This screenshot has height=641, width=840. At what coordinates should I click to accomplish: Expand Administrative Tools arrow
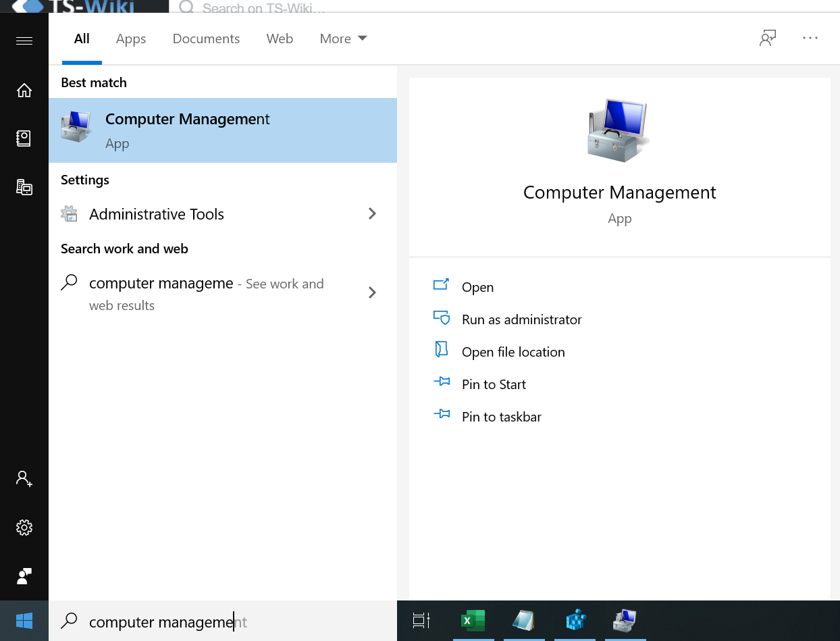372,214
